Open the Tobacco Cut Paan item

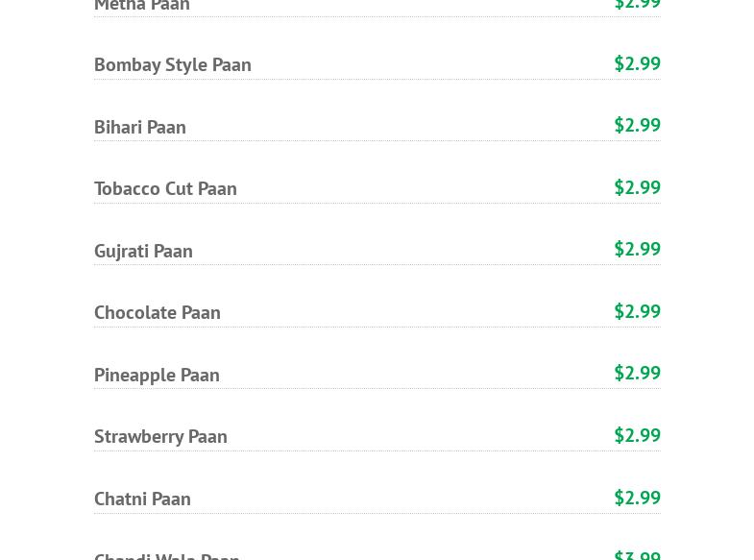click(x=165, y=188)
